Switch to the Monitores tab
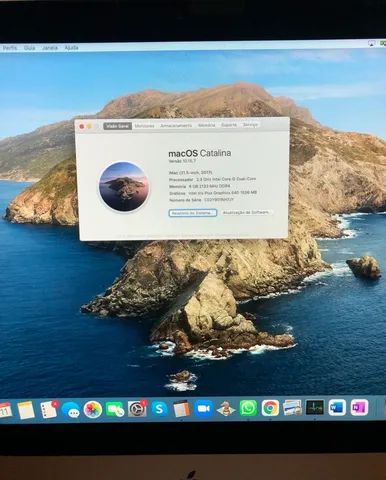 [144, 126]
